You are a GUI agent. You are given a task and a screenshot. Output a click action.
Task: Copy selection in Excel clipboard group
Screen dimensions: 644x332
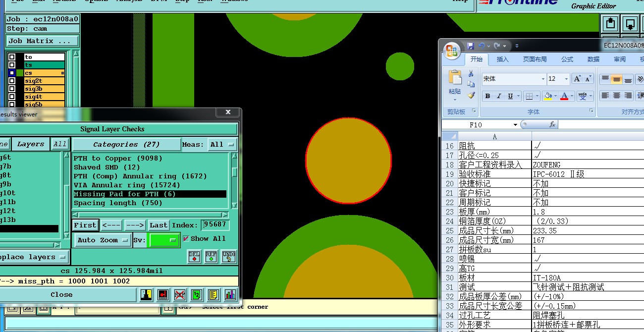coord(471,84)
